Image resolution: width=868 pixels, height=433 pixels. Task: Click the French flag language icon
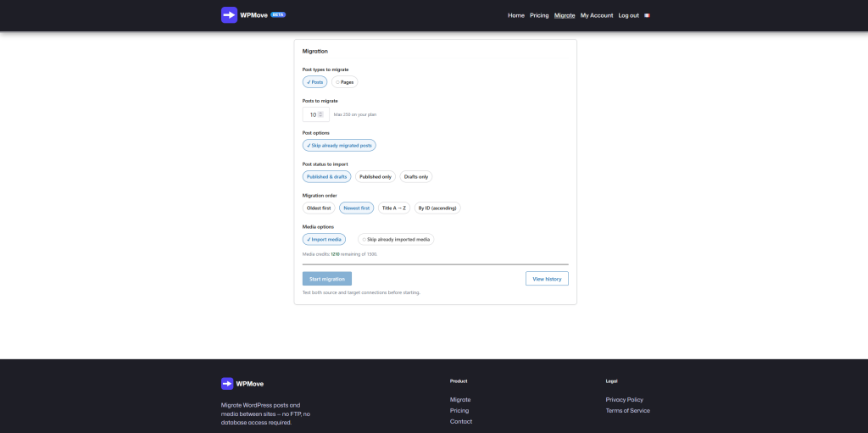(x=647, y=15)
